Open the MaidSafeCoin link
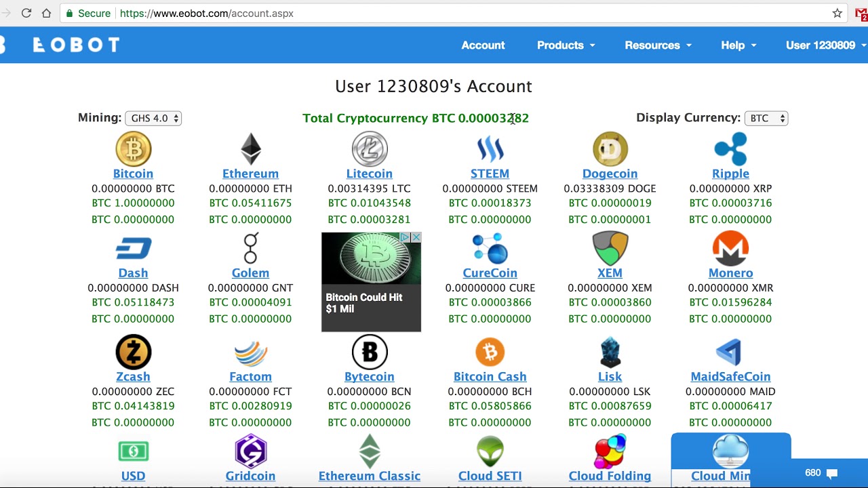The width and height of the screenshot is (868, 488). coord(730,376)
